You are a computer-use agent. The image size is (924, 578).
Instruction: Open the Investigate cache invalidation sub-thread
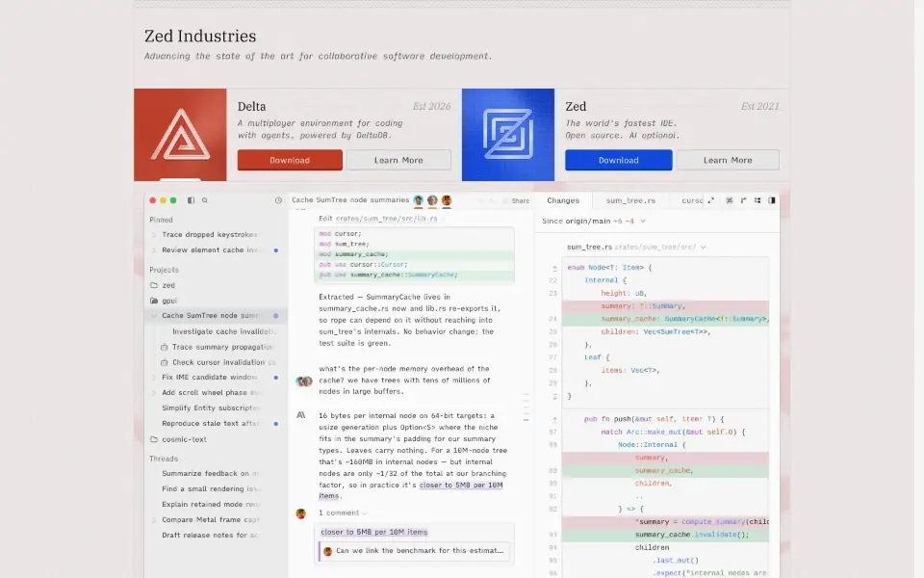pos(224,331)
